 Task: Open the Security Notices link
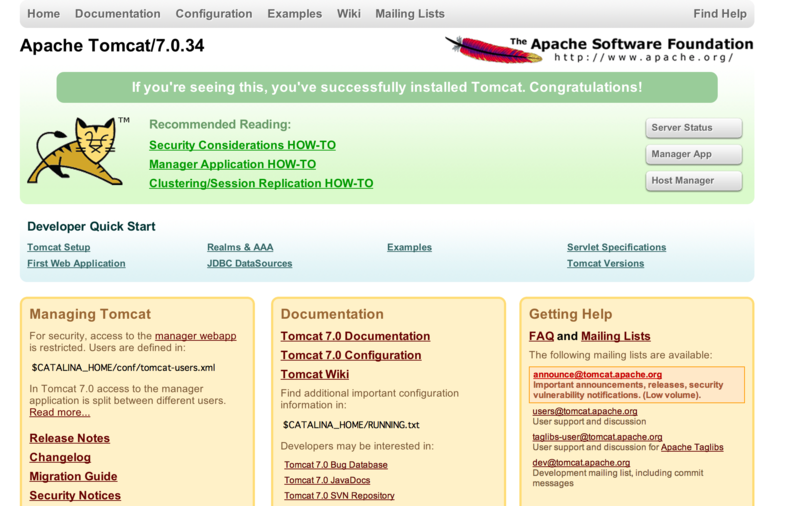tap(75, 495)
